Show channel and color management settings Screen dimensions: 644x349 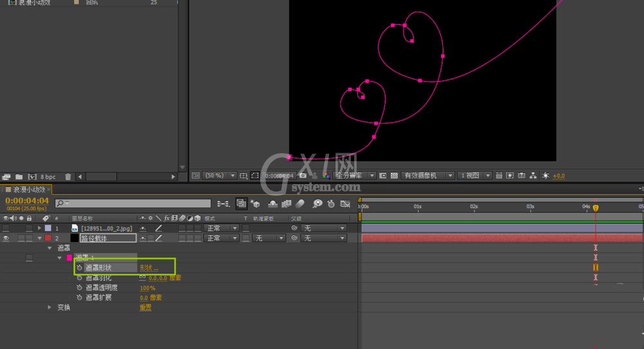[326, 176]
